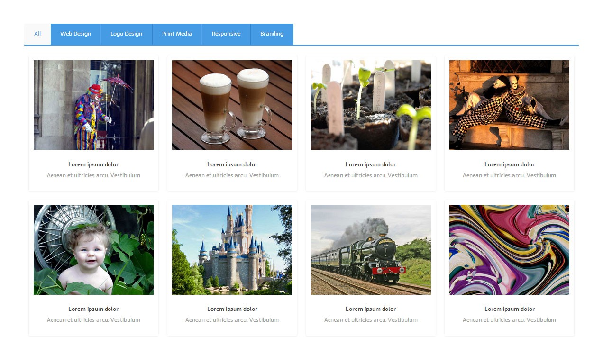View the steam locomotive photo
The height and width of the screenshot is (364, 603).
pos(371,249)
